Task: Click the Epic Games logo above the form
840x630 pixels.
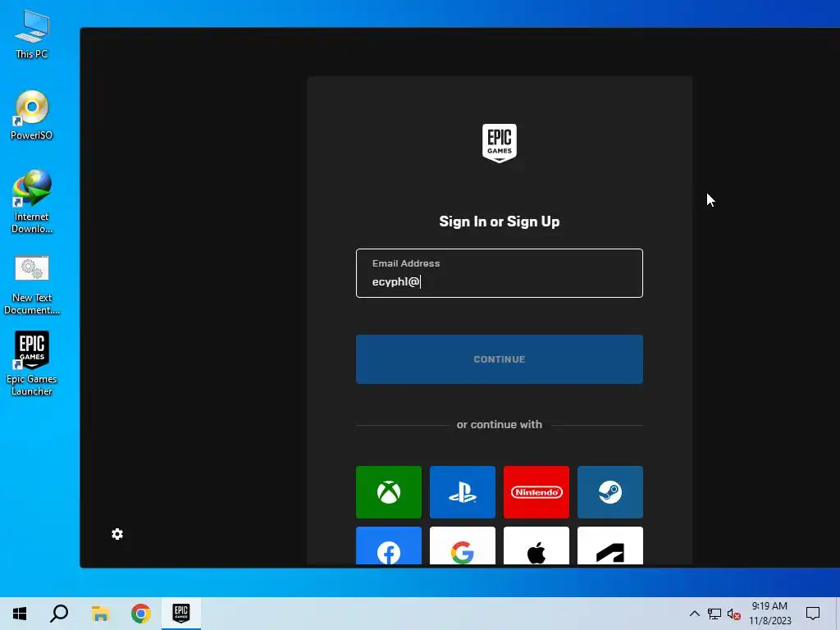Action: click(500, 143)
